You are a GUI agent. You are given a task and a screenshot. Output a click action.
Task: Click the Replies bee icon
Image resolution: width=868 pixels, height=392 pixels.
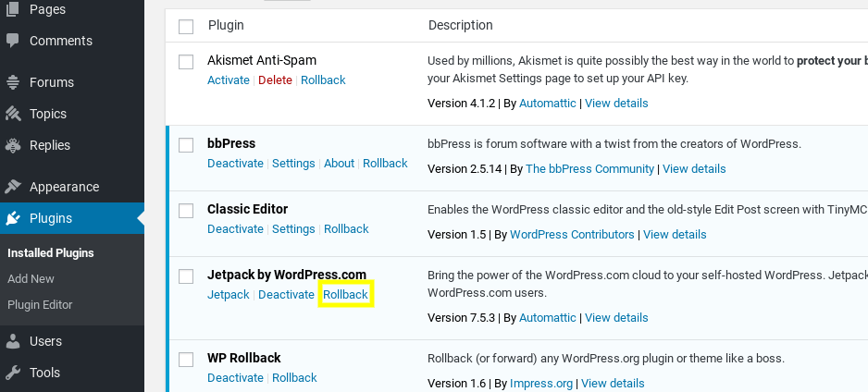tap(12, 145)
